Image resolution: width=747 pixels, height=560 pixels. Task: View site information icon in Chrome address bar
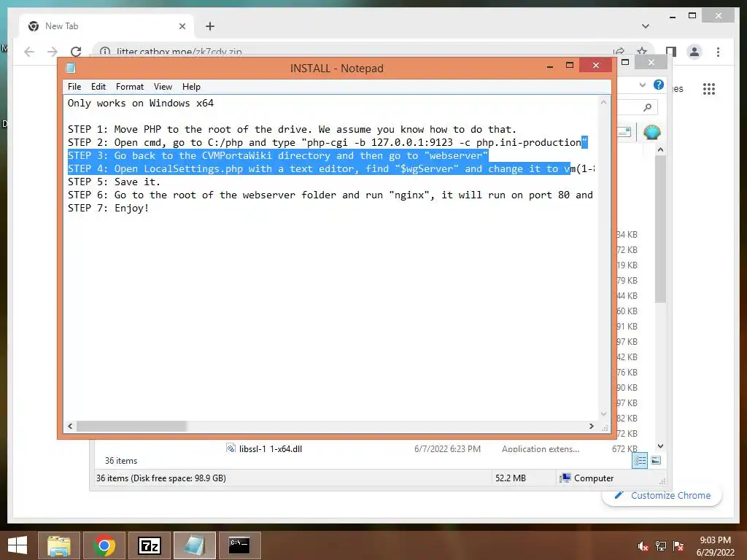[105, 52]
